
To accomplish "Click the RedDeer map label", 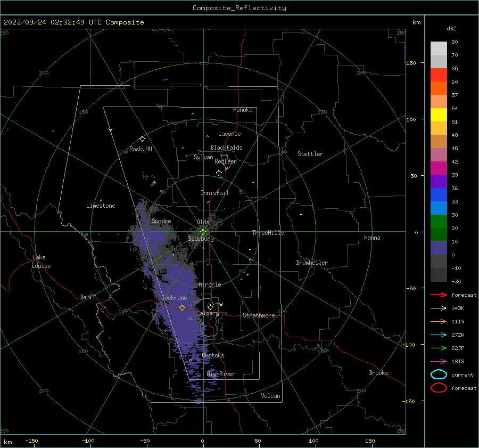I will click(226, 161).
